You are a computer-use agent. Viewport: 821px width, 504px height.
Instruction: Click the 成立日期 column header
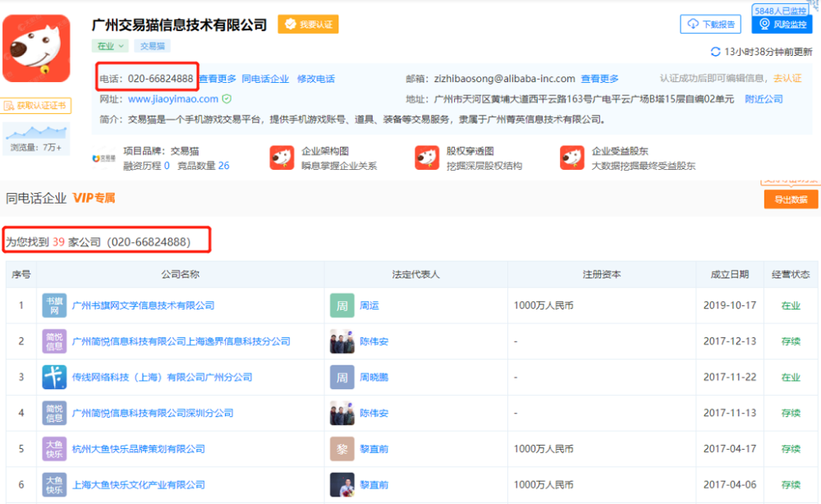(729, 274)
